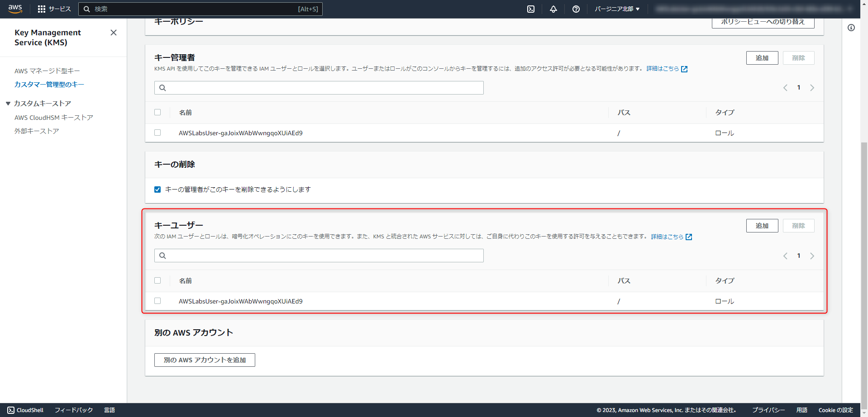Click the external link icon next to キーユーザー 詳細はこちら
The image size is (868, 417).
[688, 236]
